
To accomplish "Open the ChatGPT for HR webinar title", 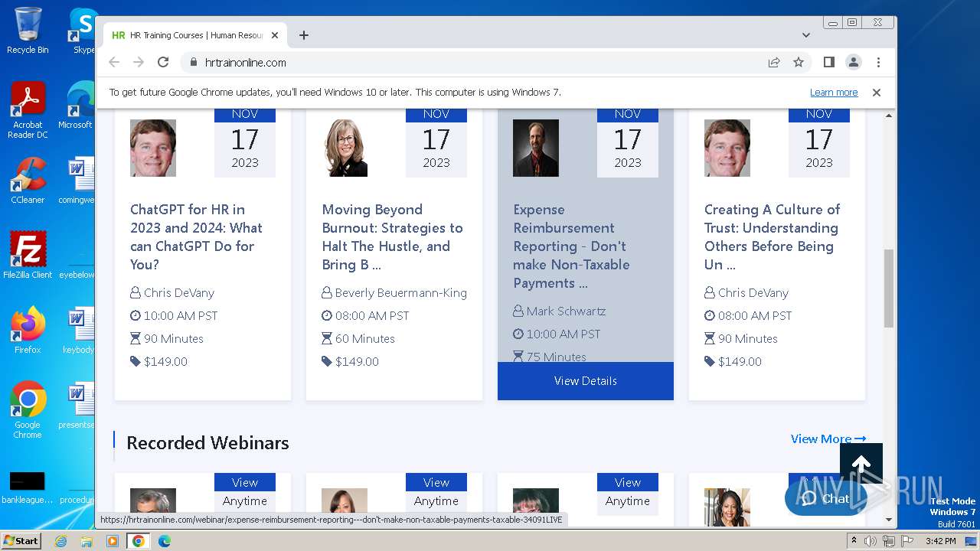I will tap(196, 237).
